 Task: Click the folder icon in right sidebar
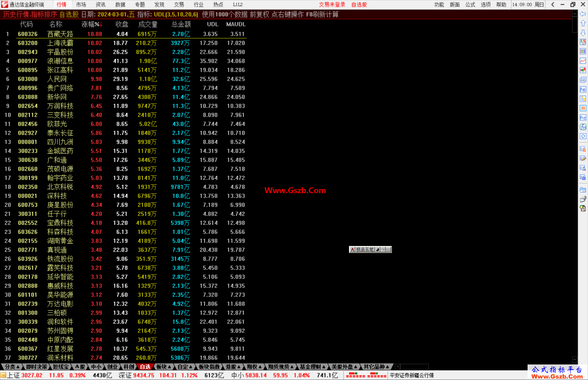[x=583, y=190]
